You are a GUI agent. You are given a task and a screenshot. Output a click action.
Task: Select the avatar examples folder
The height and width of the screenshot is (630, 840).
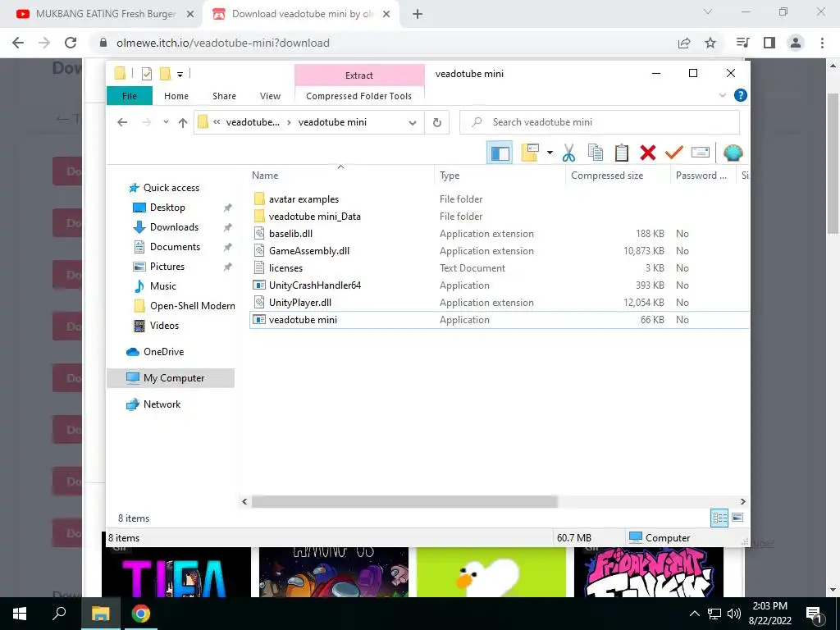coord(304,199)
